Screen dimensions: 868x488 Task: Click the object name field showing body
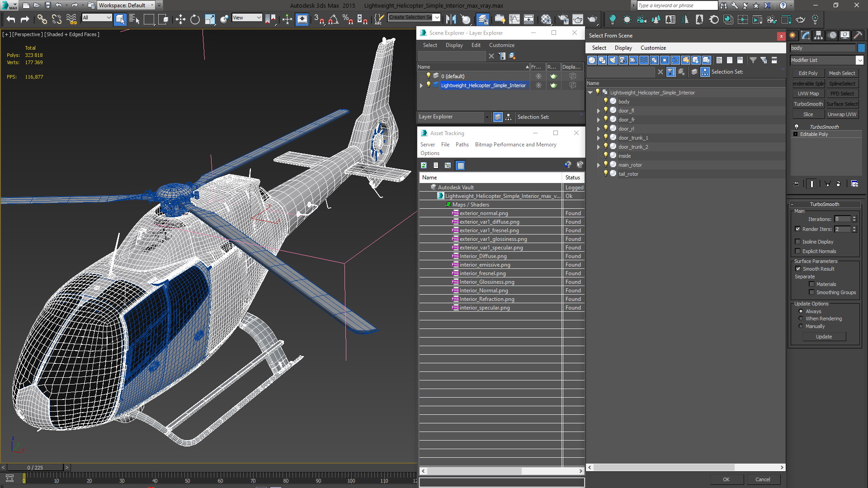coord(822,48)
